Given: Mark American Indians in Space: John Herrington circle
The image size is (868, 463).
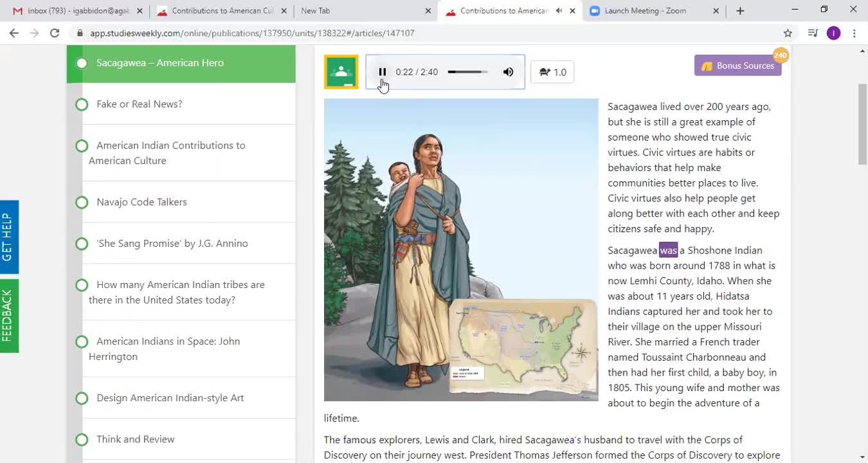Looking at the screenshot, I should pos(82,341).
